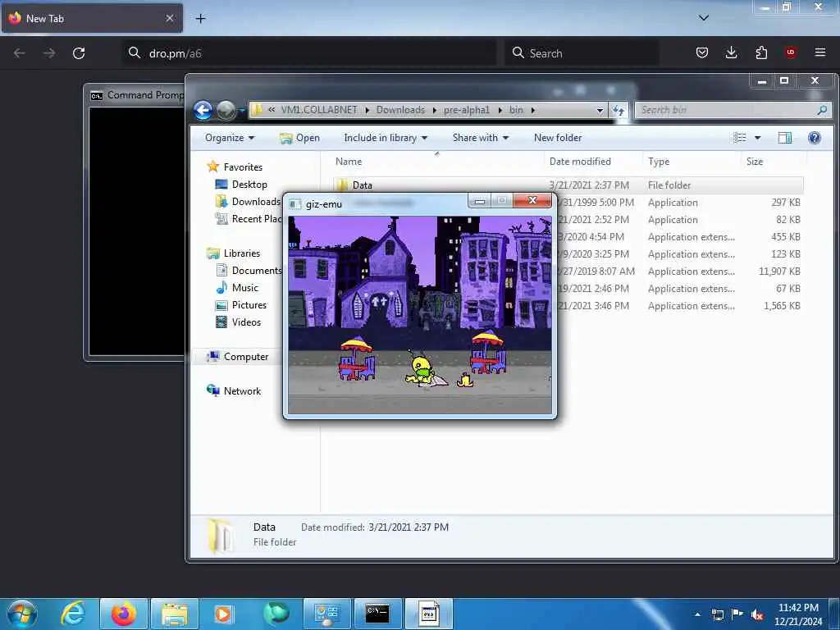Launch Windows Media Player from taskbar
The height and width of the screenshot is (630, 840).
click(x=223, y=614)
